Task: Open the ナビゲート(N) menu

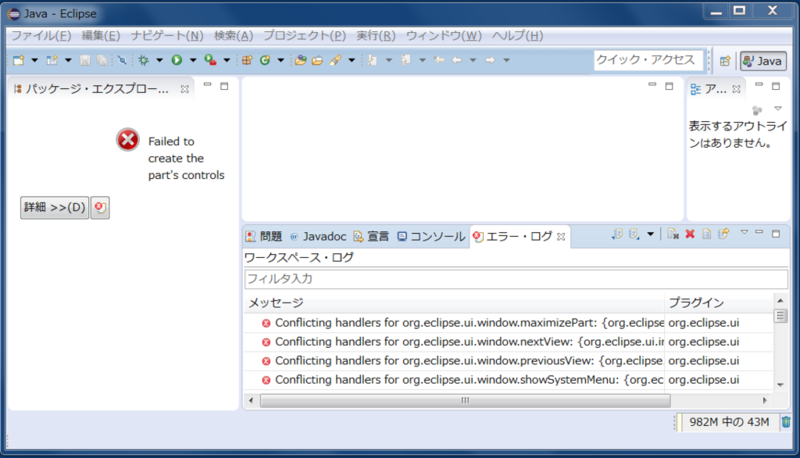Action: click(x=167, y=36)
